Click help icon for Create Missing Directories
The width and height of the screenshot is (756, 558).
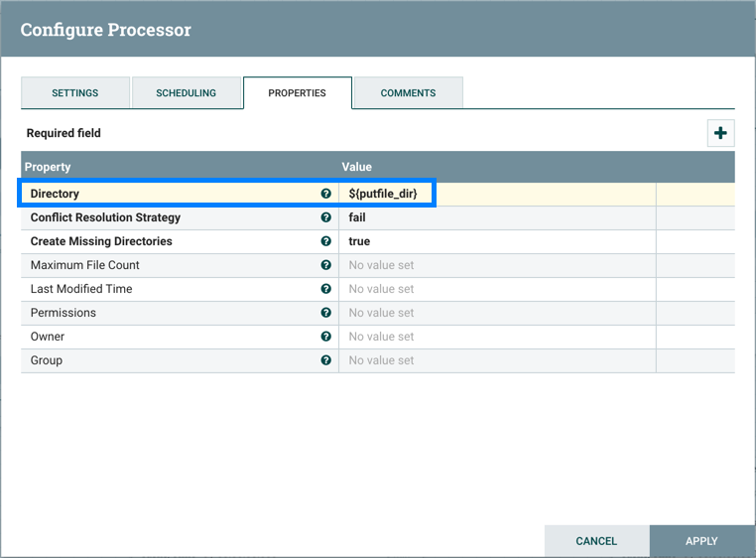(x=325, y=241)
